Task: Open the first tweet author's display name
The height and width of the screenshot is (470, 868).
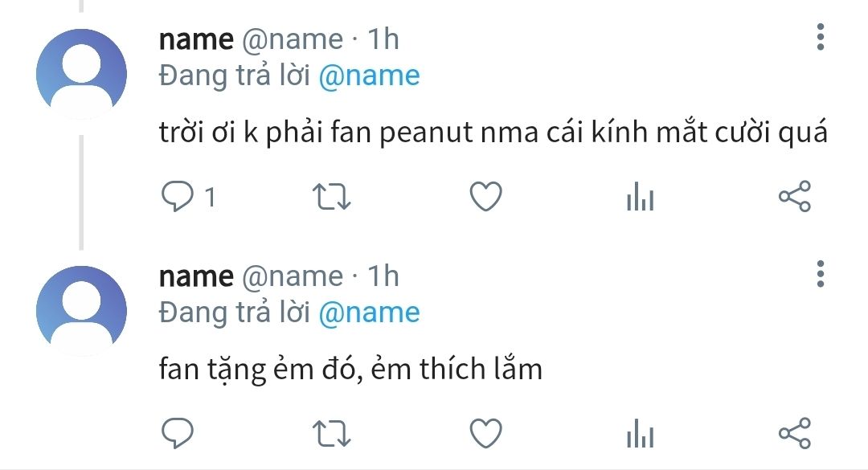Action: [x=196, y=39]
